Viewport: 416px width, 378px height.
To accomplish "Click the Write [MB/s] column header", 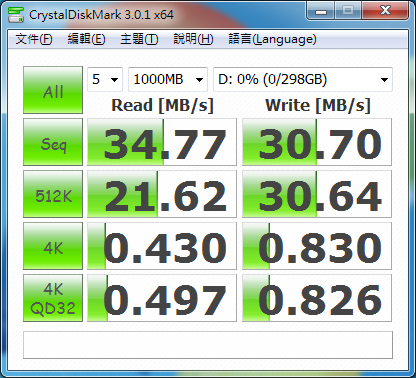I will tap(318, 105).
